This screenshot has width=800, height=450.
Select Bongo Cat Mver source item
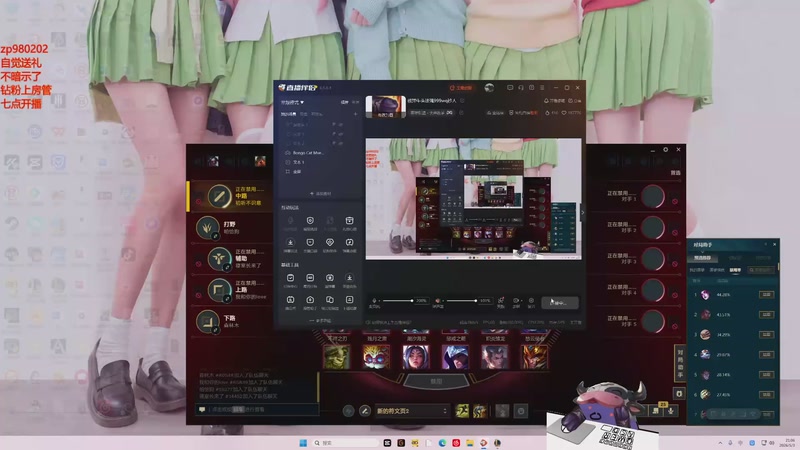[308, 153]
